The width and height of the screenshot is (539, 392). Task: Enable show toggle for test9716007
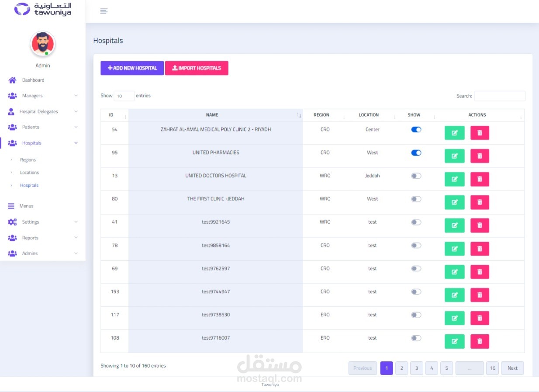point(416,338)
